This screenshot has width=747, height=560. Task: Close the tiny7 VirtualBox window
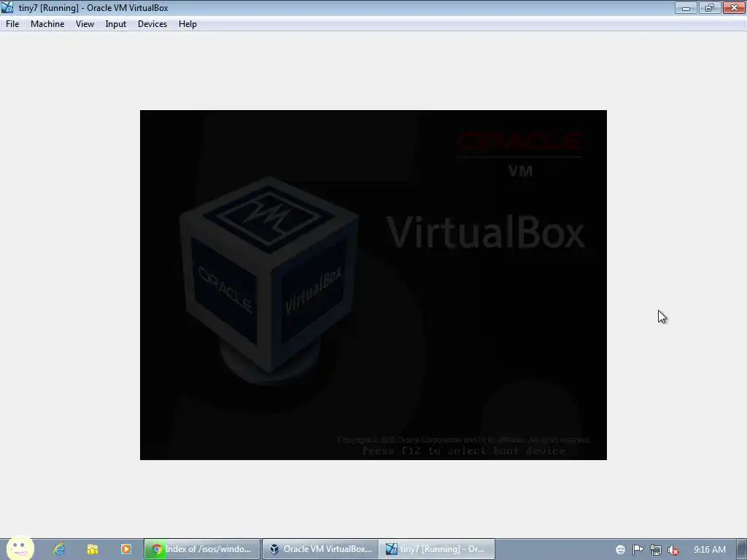[734, 7]
